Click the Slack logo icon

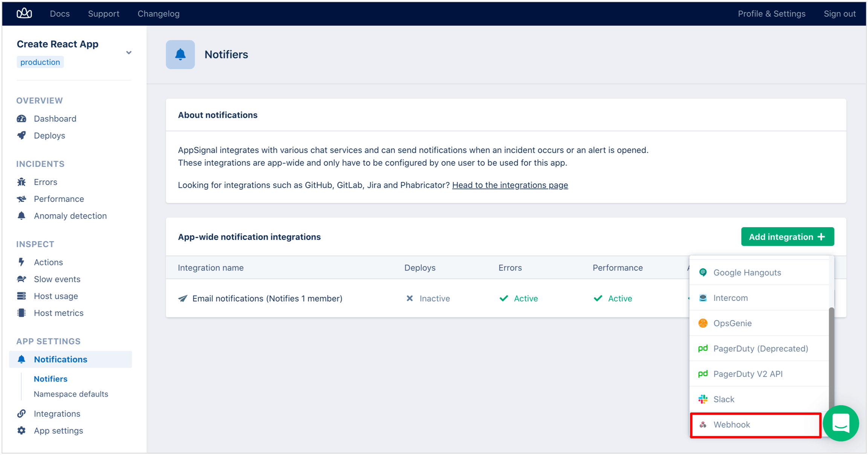pyautogui.click(x=703, y=399)
